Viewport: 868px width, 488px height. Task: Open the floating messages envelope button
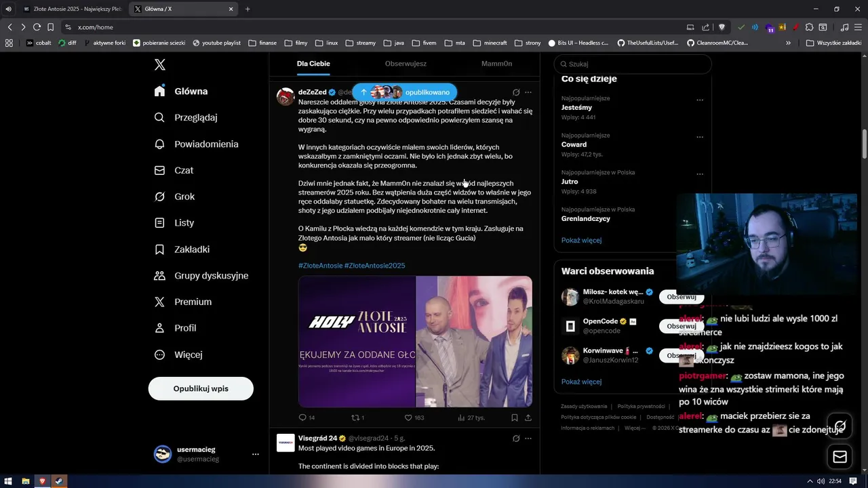(x=840, y=457)
